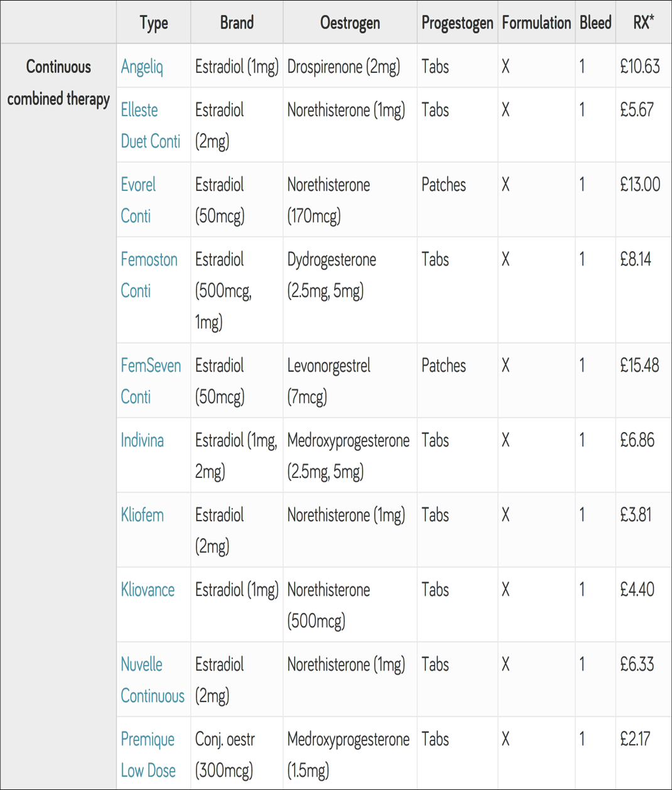Select the Continuous combined therapy row label

pos(58,83)
